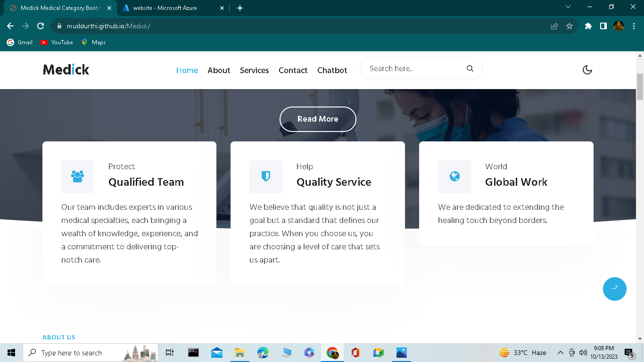Expand hidden icons in the system tray
This screenshot has width=644, height=362.
(x=560, y=352)
